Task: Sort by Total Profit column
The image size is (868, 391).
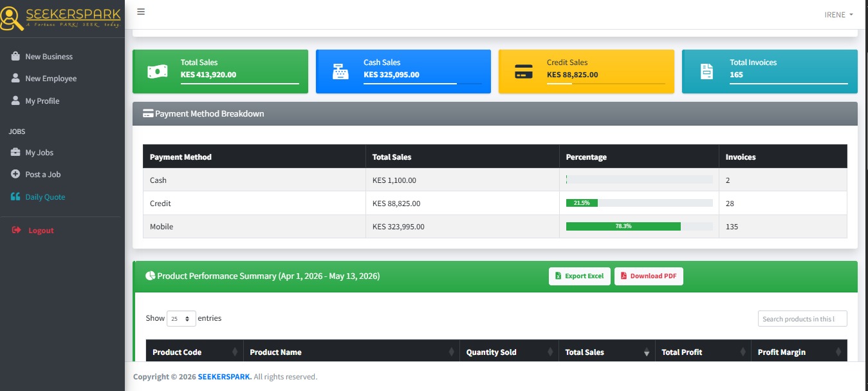Action: pyautogui.click(x=703, y=352)
